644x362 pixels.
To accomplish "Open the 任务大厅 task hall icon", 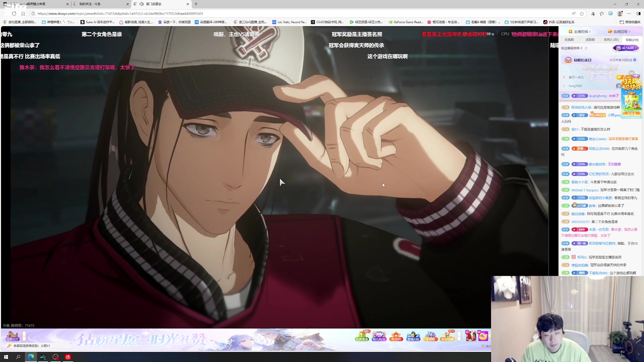I will pyautogui.click(x=13, y=336).
